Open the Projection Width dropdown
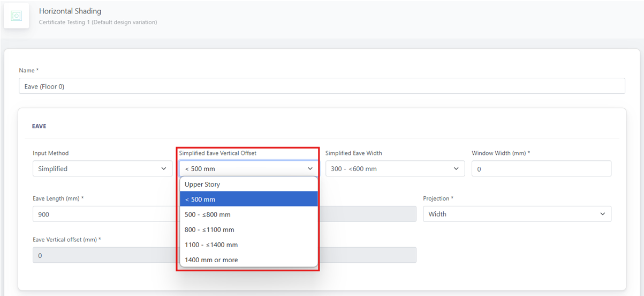 517,214
